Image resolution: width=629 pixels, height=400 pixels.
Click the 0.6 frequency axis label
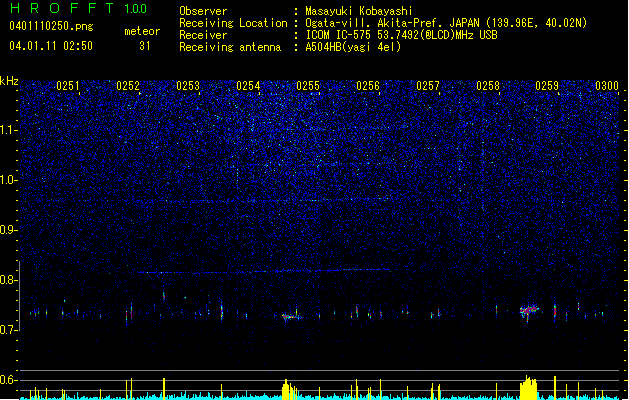[x=8, y=380]
